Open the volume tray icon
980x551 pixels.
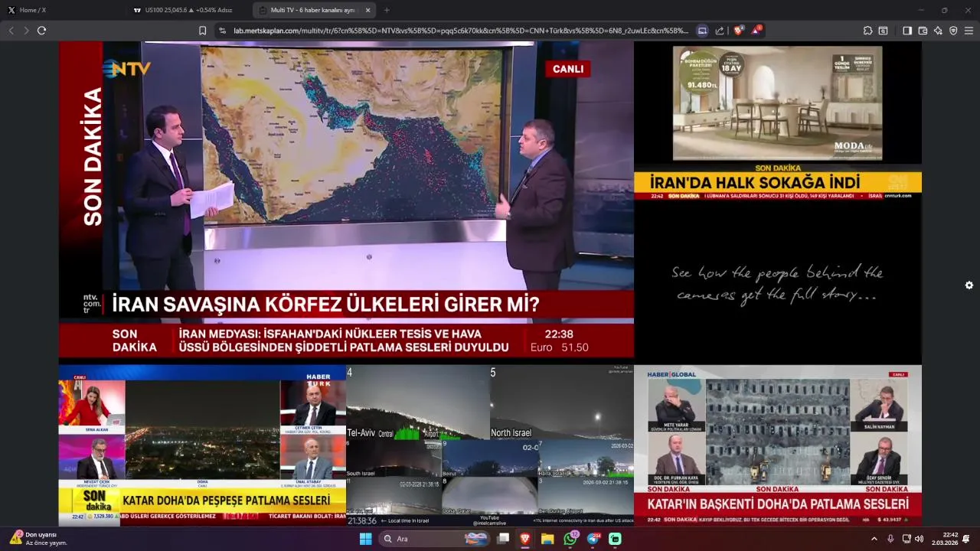point(919,539)
